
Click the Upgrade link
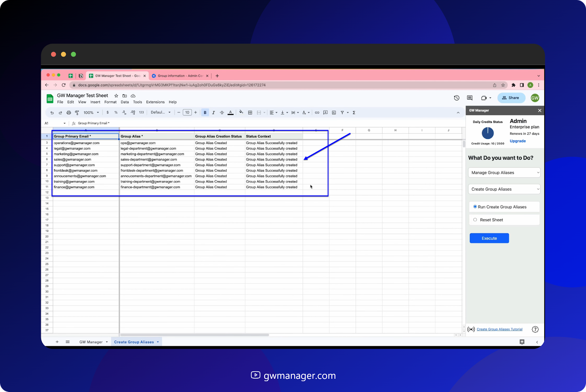tap(518, 141)
